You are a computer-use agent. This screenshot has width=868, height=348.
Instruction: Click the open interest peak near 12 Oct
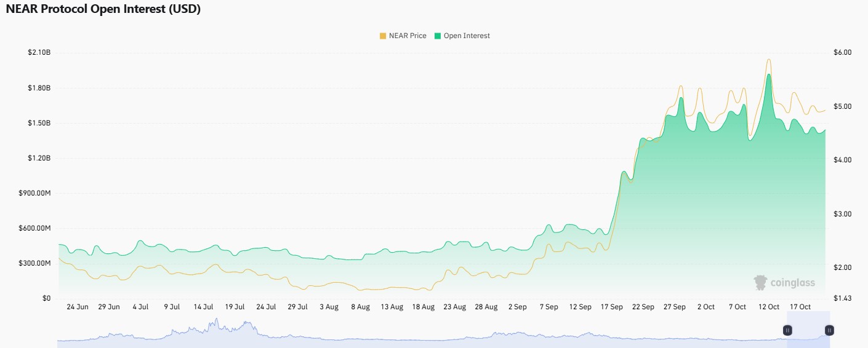(x=769, y=74)
